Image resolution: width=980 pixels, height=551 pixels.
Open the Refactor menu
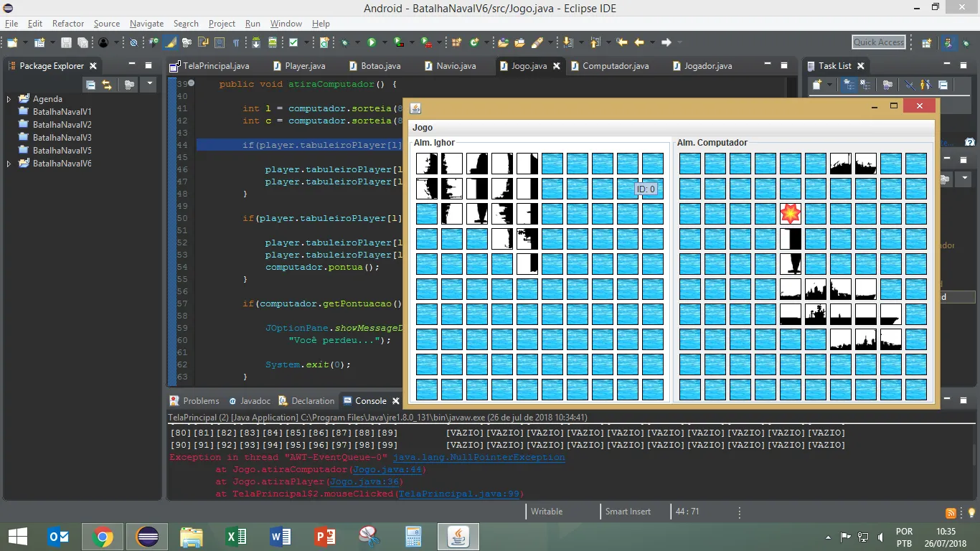[68, 24]
